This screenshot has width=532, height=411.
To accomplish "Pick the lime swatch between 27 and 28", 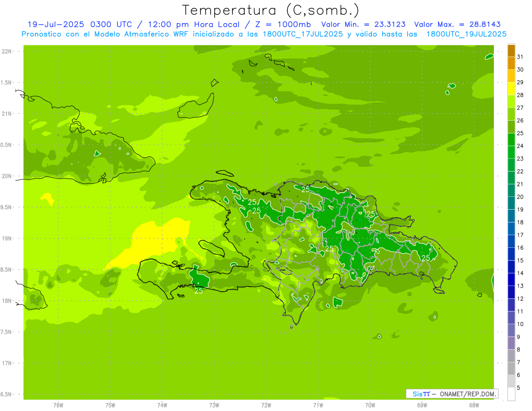I will pyautogui.click(x=511, y=102).
